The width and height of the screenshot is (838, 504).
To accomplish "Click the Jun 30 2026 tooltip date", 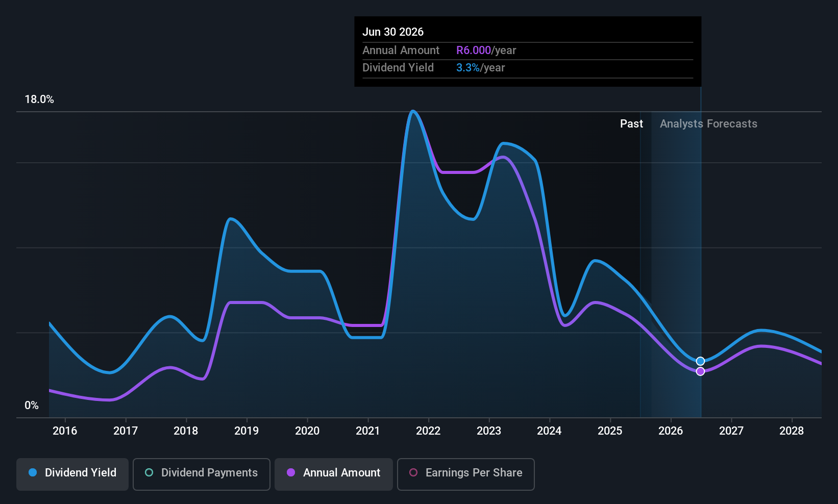I will click(x=393, y=32).
